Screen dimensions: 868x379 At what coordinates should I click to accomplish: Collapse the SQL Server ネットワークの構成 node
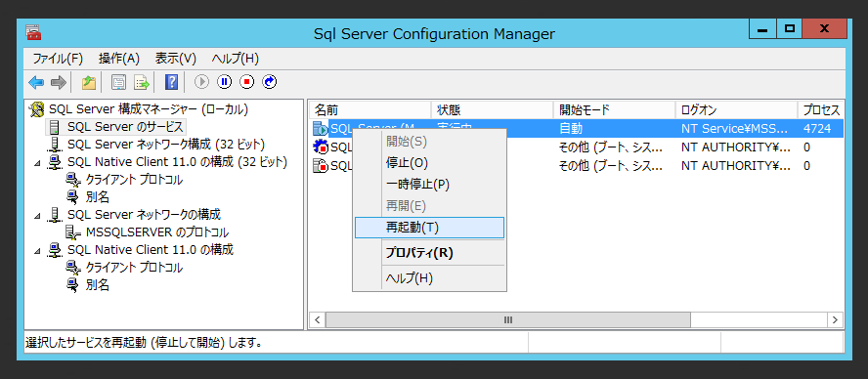tap(37, 215)
